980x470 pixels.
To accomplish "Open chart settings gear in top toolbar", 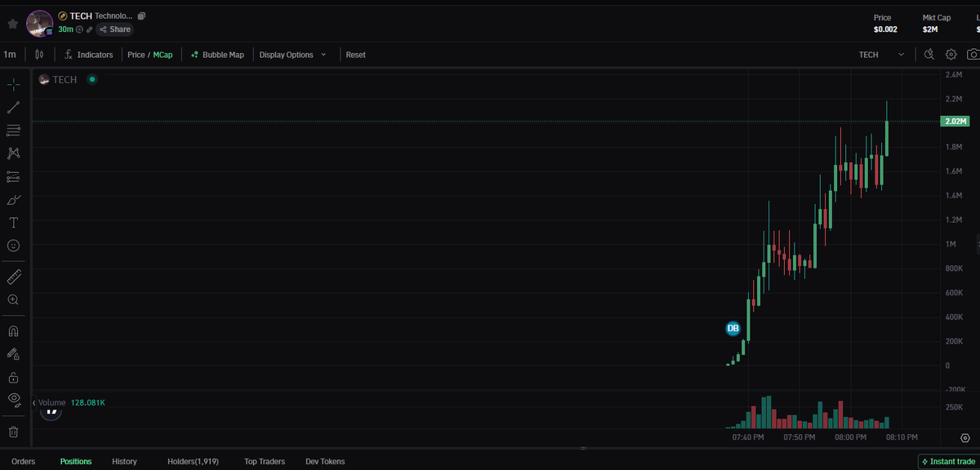I will point(951,55).
